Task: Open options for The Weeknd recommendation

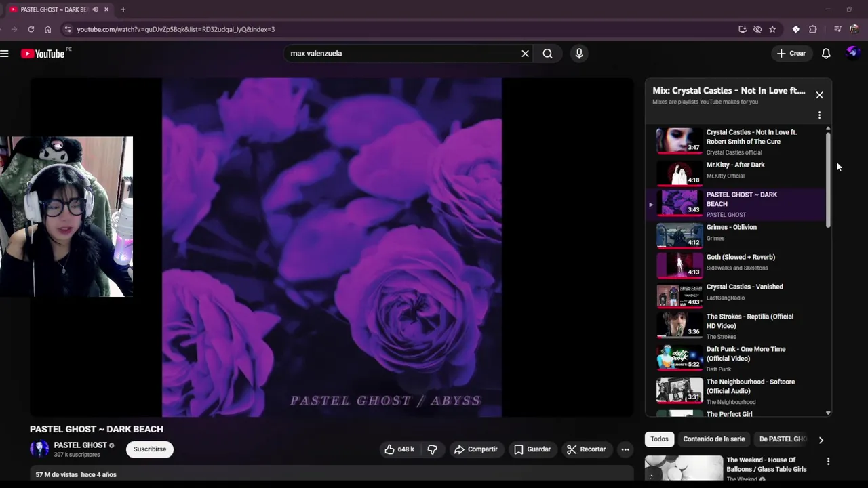Action: 828,462
